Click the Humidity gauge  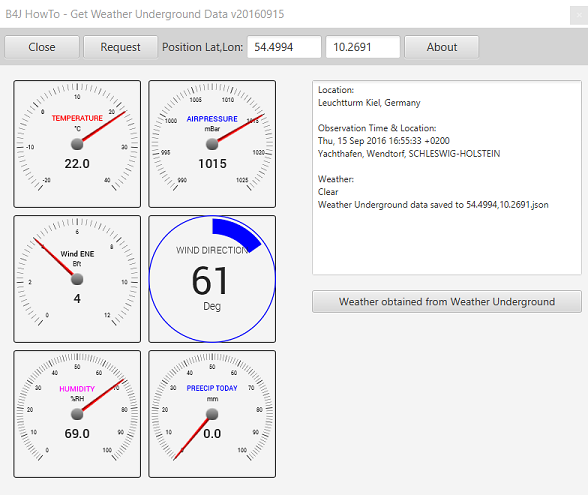(x=77, y=414)
